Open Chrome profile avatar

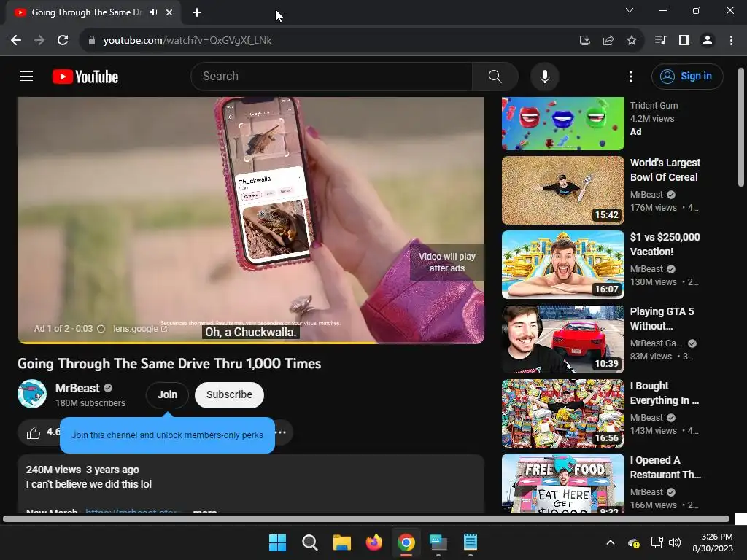[x=708, y=41]
